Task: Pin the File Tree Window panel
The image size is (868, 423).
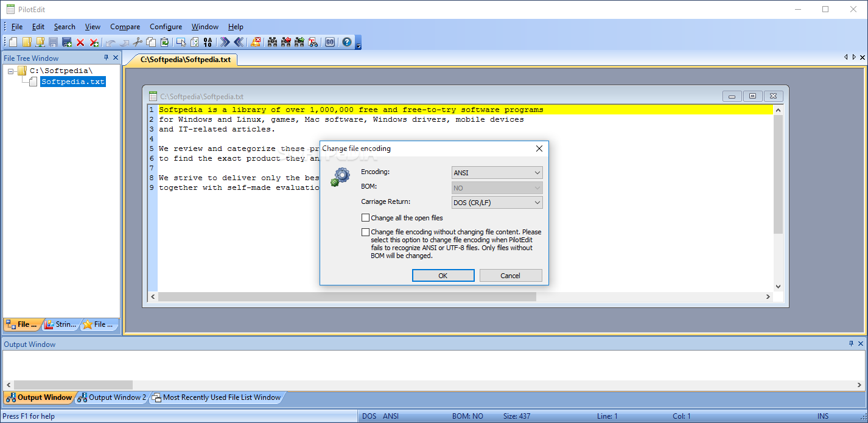Action: (x=107, y=58)
